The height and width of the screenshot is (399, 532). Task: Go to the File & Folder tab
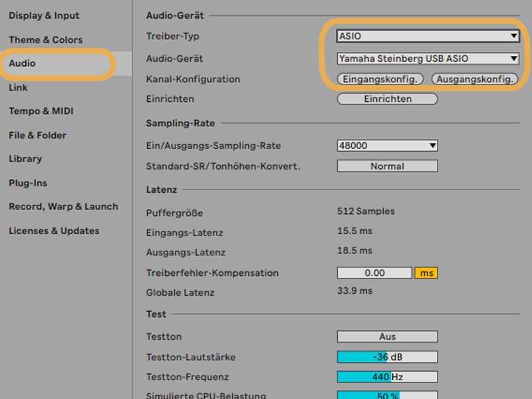pos(38,136)
